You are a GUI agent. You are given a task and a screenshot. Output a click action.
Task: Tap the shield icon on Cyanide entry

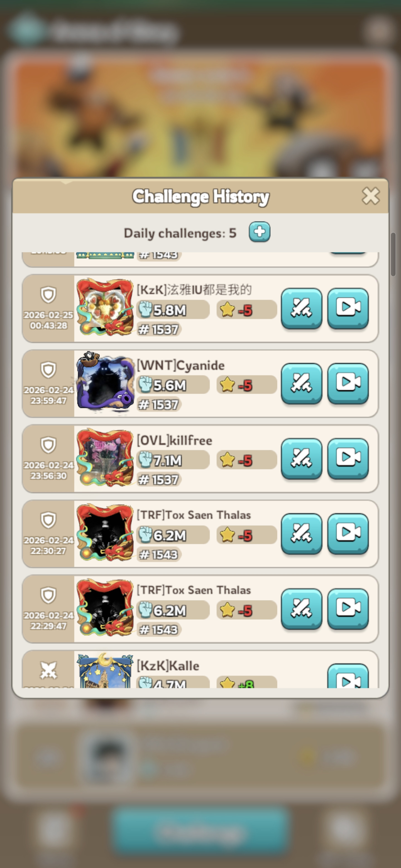pyautogui.click(x=48, y=370)
